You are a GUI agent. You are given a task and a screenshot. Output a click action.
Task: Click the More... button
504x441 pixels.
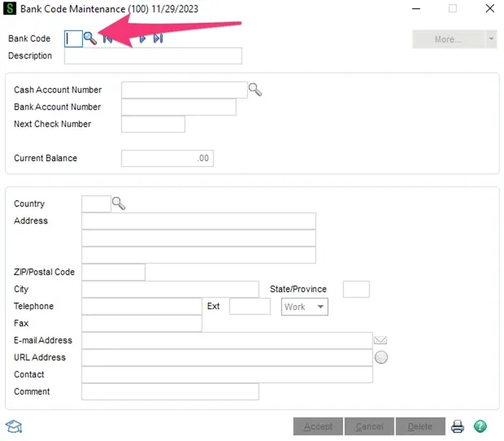coord(449,39)
